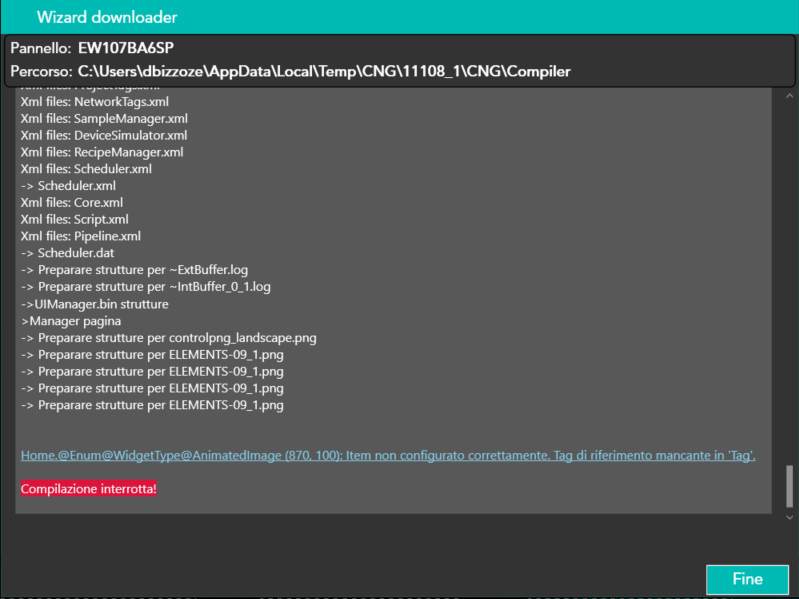Select the '>Manager pagina' log line
Image resolution: width=799 pixels, height=599 pixels.
(71, 321)
